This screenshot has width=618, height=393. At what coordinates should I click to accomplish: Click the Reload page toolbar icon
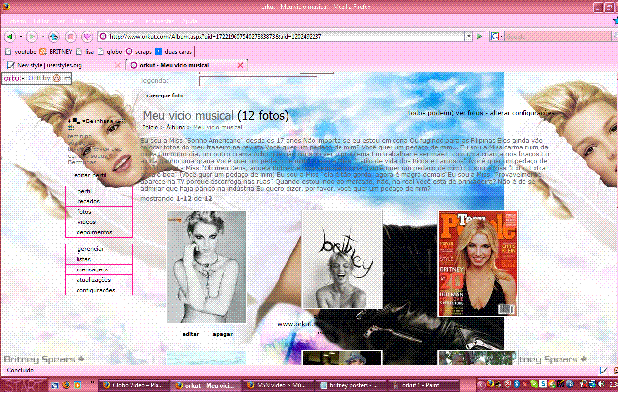pos(54,37)
